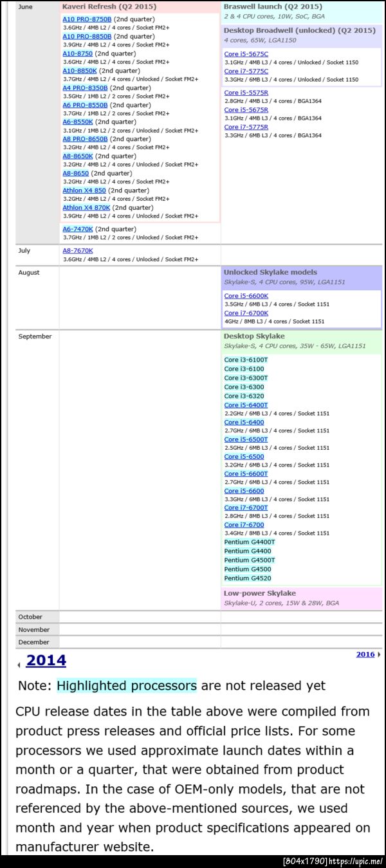
Task: Select the A6-8550K link
Action: point(78,122)
